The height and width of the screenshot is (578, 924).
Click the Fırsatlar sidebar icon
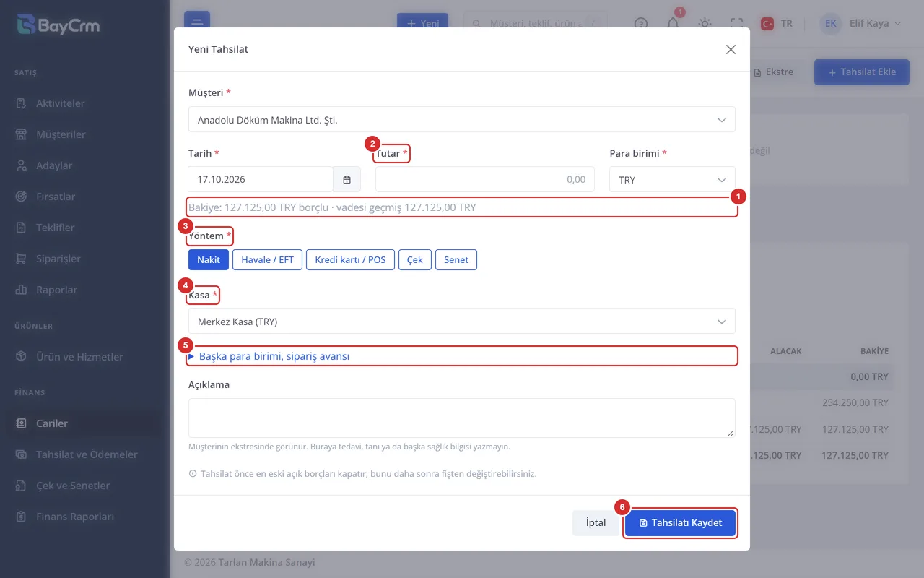pos(22,197)
